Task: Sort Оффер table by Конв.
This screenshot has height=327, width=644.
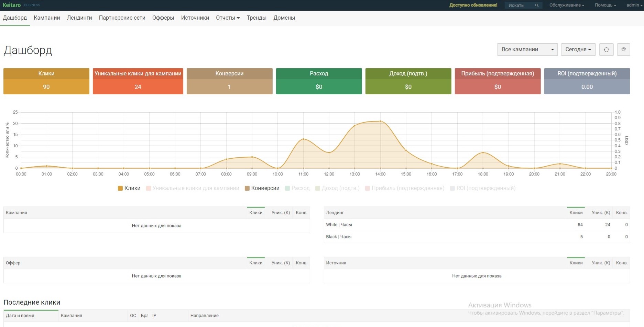Action: [302, 263]
